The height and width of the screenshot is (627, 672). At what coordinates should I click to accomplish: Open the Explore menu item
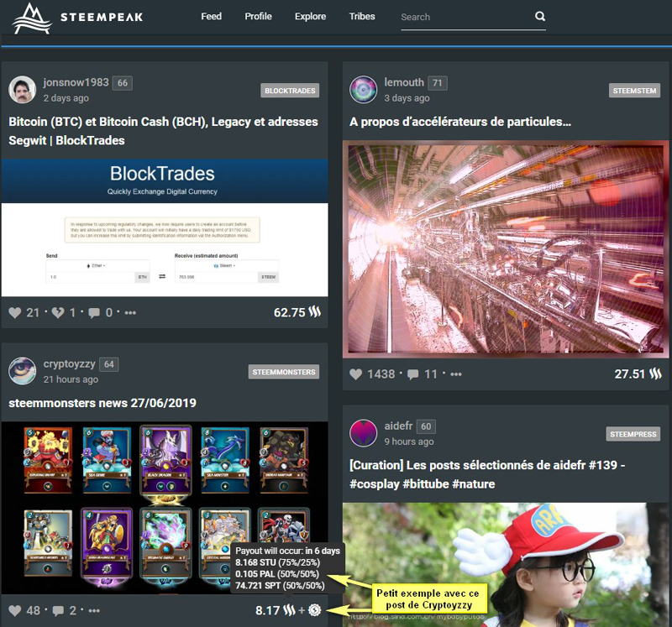click(x=310, y=16)
